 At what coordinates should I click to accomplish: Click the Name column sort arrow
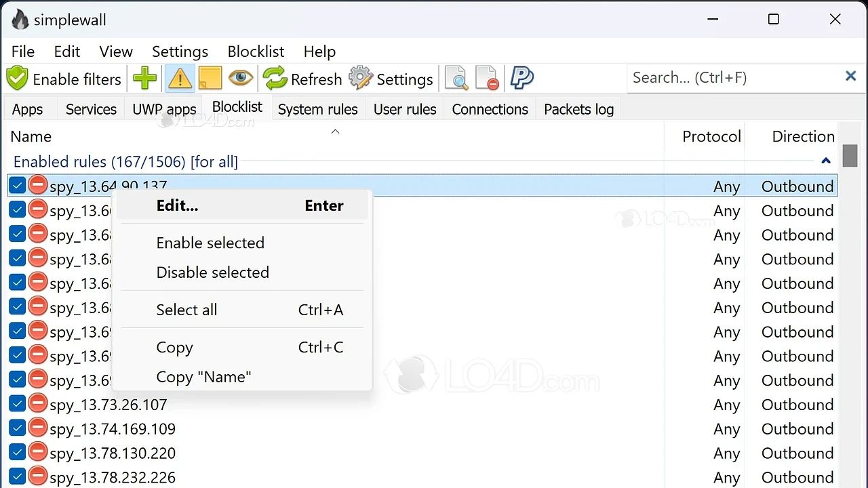335,131
